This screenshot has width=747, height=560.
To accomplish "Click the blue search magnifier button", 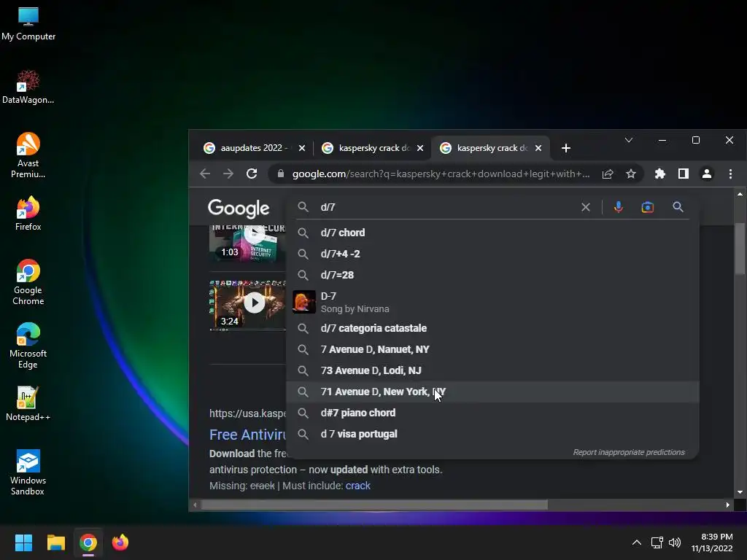I will [678, 207].
